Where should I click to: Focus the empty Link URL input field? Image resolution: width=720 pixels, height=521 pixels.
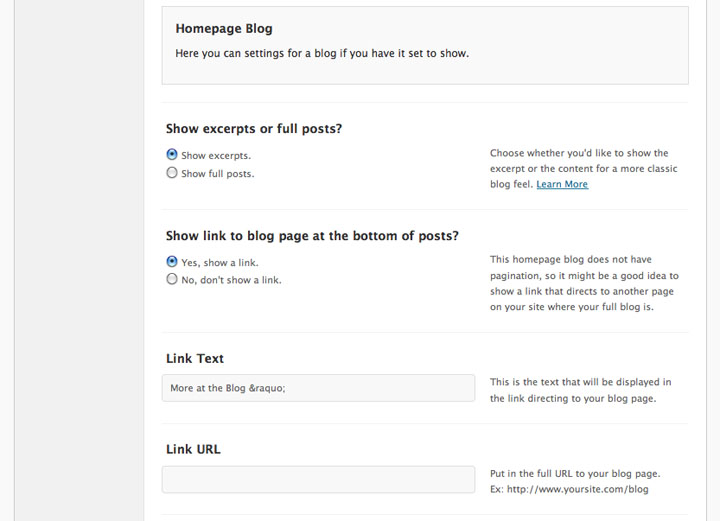(x=318, y=479)
